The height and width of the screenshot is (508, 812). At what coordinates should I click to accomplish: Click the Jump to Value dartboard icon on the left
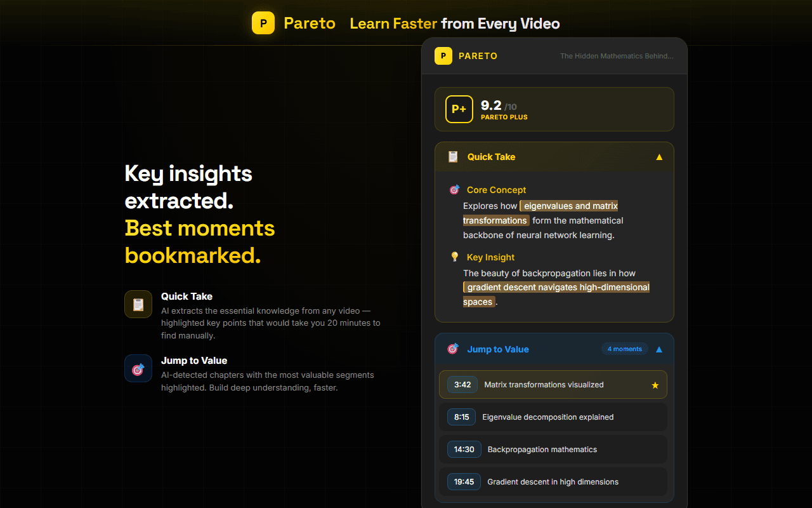point(138,368)
